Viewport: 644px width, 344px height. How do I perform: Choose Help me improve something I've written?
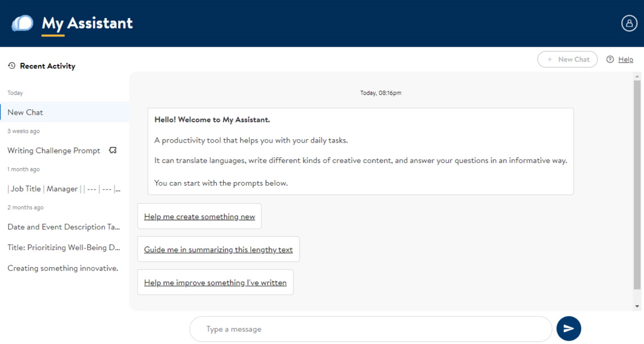[x=215, y=283]
